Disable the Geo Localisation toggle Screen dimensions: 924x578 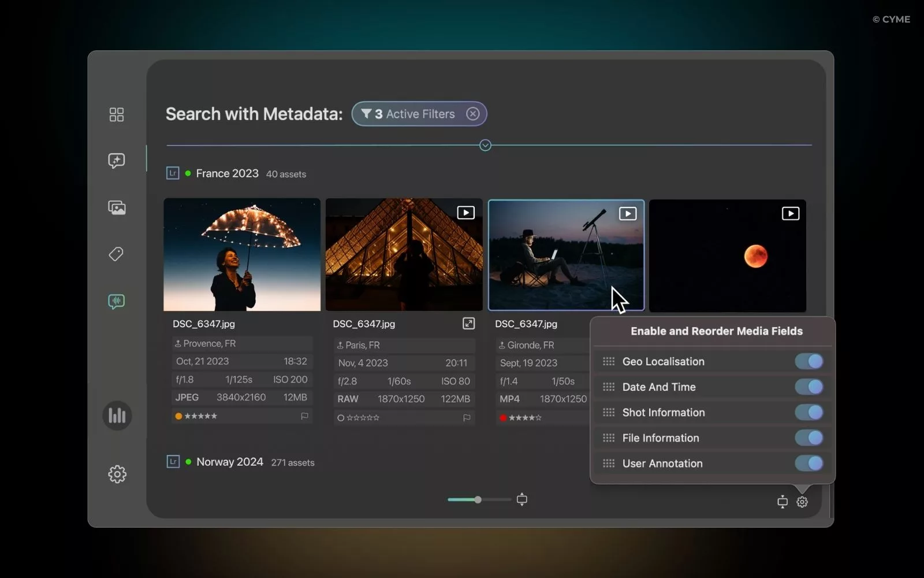coord(808,361)
